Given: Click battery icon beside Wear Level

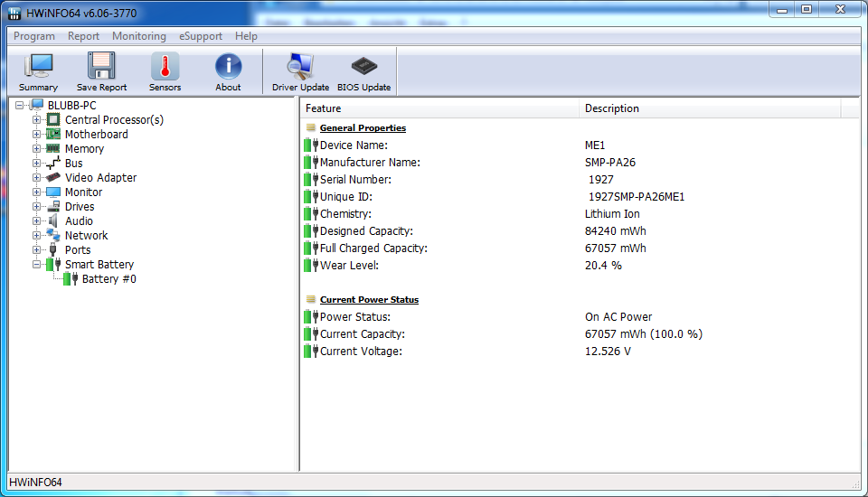Looking at the screenshot, I should (x=311, y=265).
